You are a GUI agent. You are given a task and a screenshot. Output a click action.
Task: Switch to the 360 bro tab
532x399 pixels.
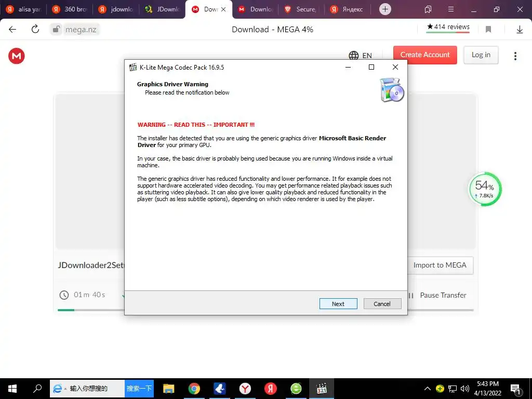[70, 9]
